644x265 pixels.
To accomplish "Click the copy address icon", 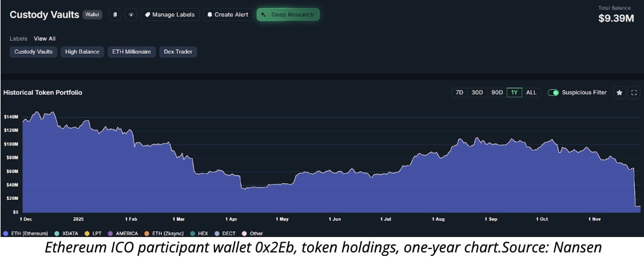I will tap(115, 14).
